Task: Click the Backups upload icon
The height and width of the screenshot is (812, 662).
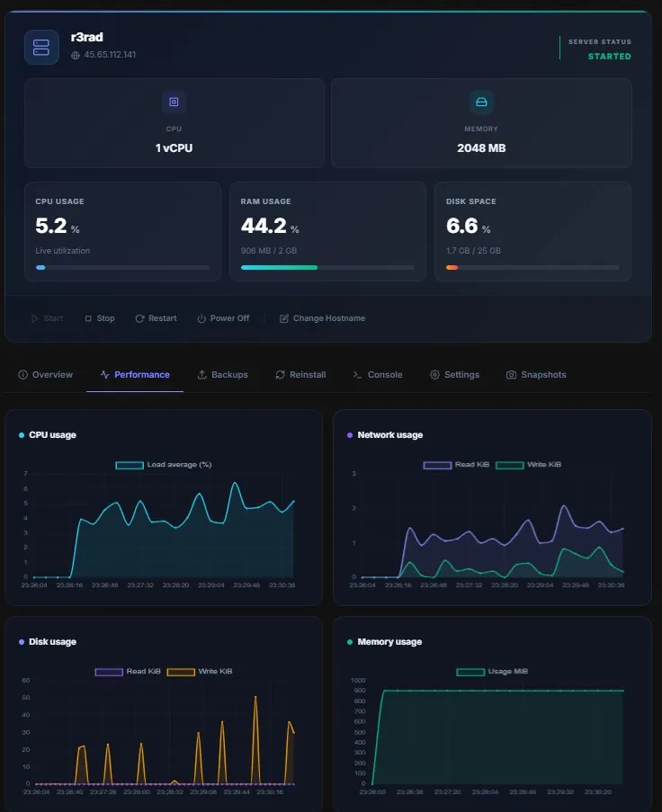Action: (202, 374)
